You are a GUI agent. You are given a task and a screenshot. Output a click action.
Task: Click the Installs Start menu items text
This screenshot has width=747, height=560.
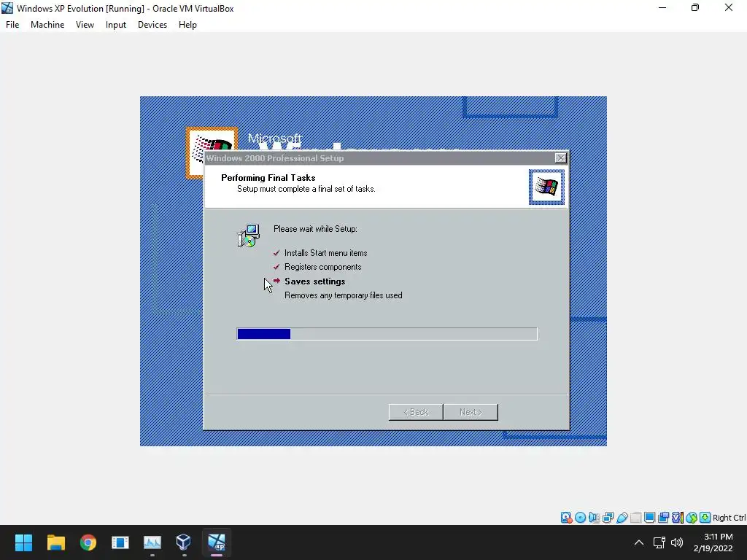click(326, 253)
